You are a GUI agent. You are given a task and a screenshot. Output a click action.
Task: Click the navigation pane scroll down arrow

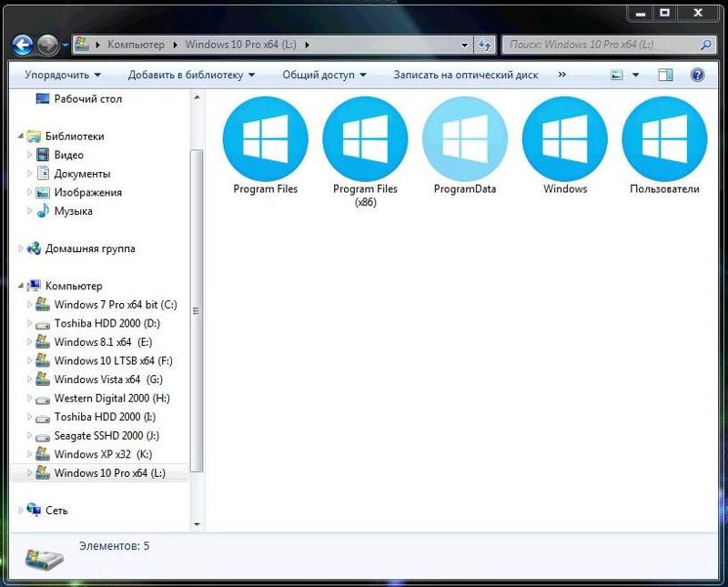click(x=197, y=524)
